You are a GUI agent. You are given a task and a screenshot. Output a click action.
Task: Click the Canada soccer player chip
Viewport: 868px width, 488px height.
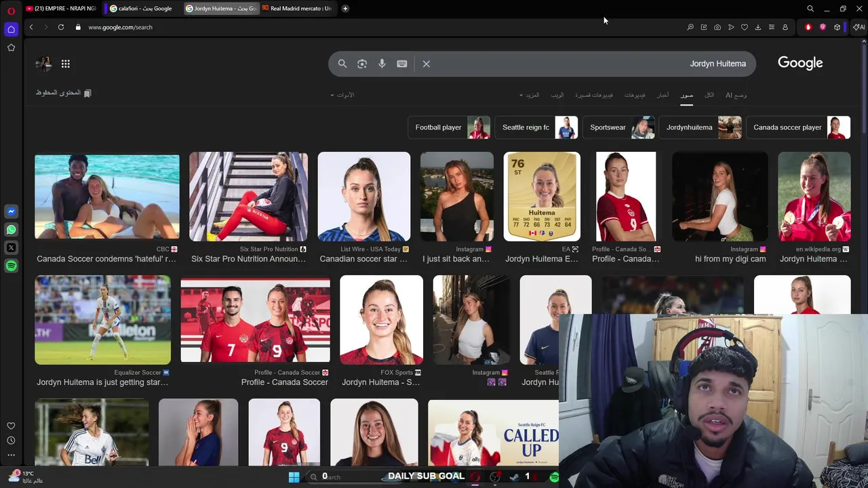tap(798, 127)
